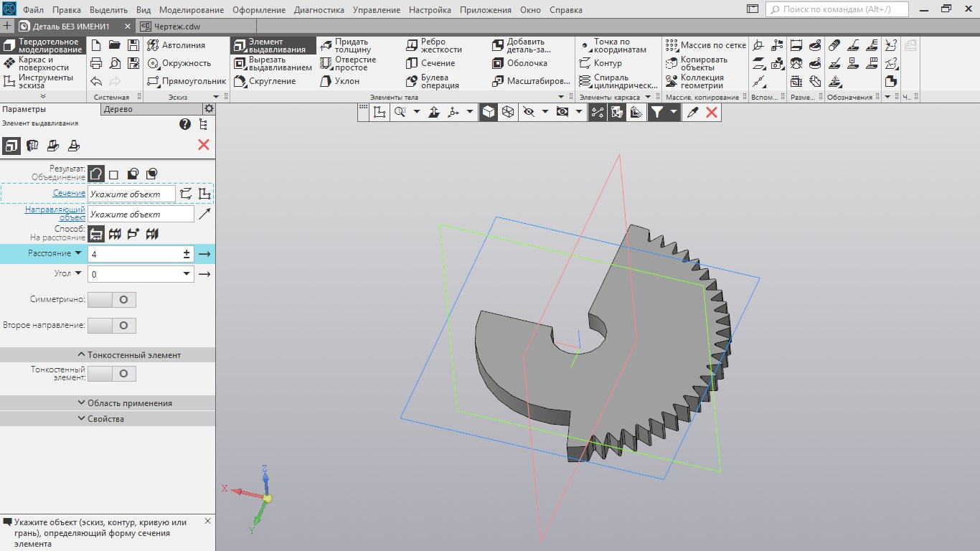The image size is (980, 551).
Task: Click the Расстояние value input field
Action: pos(135,254)
